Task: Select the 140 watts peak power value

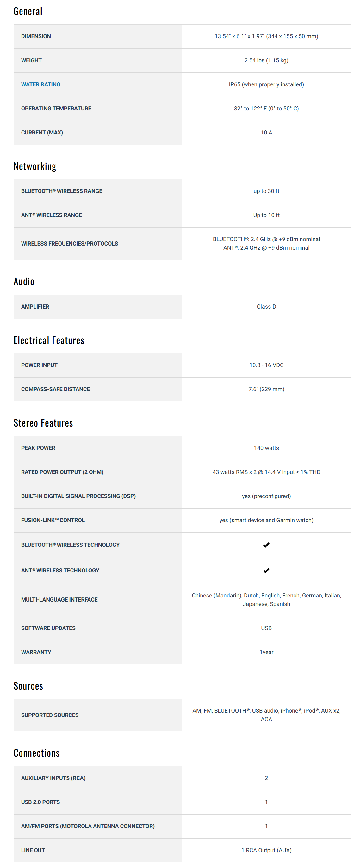Action: coord(266,448)
